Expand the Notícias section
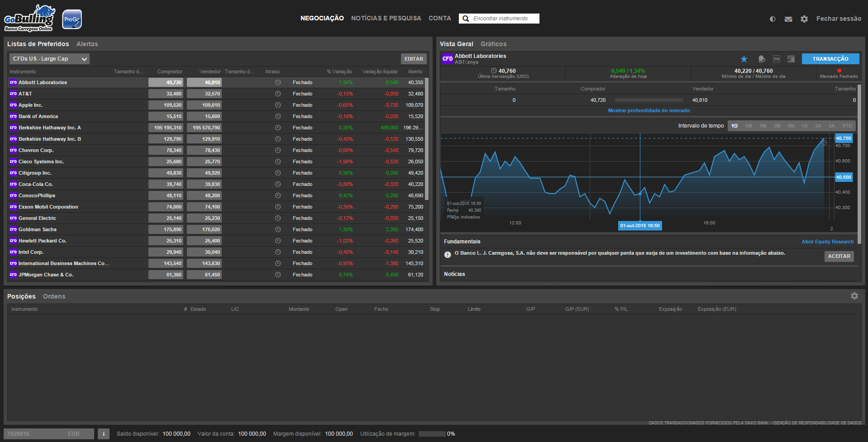 tap(454, 274)
